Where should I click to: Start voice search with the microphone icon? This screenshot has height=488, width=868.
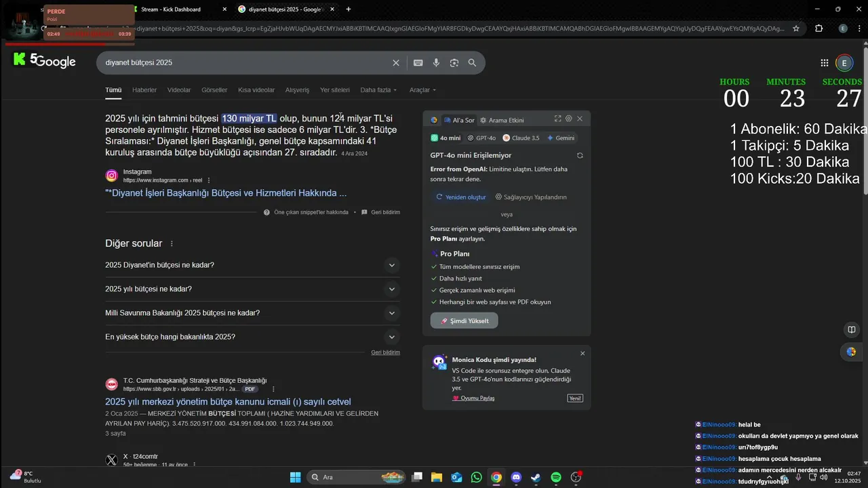pyautogui.click(x=437, y=62)
